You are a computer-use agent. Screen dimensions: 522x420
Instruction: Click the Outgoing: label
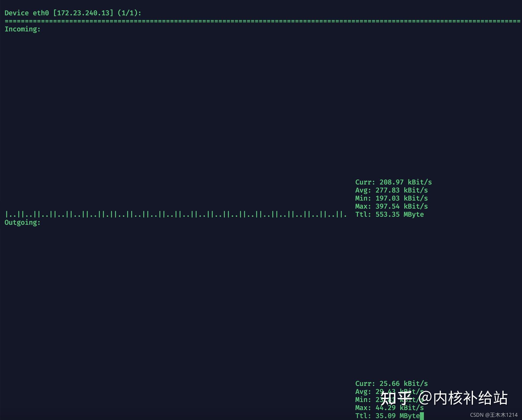(23, 223)
